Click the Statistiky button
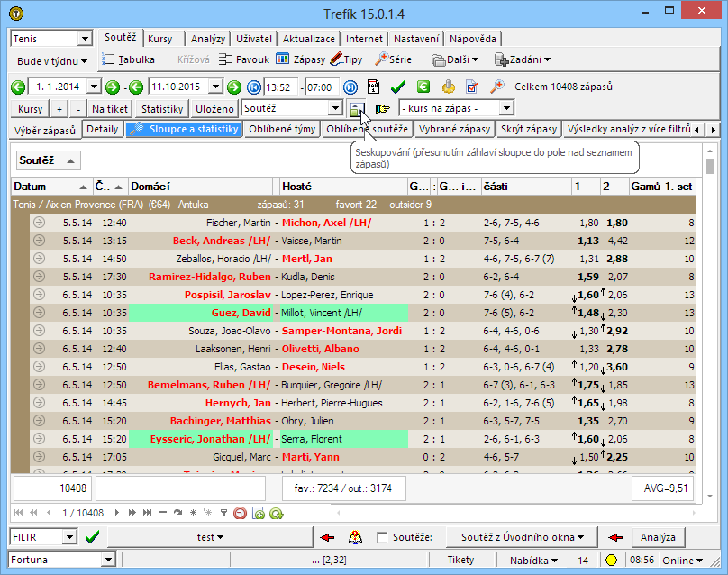The image size is (728, 575). tap(162, 109)
